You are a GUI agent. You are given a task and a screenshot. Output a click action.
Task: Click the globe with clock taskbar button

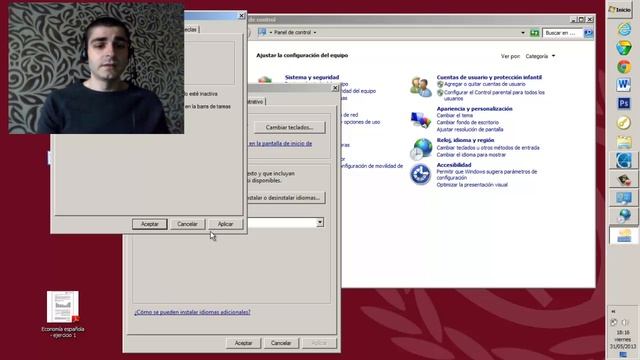[x=624, y=216]
